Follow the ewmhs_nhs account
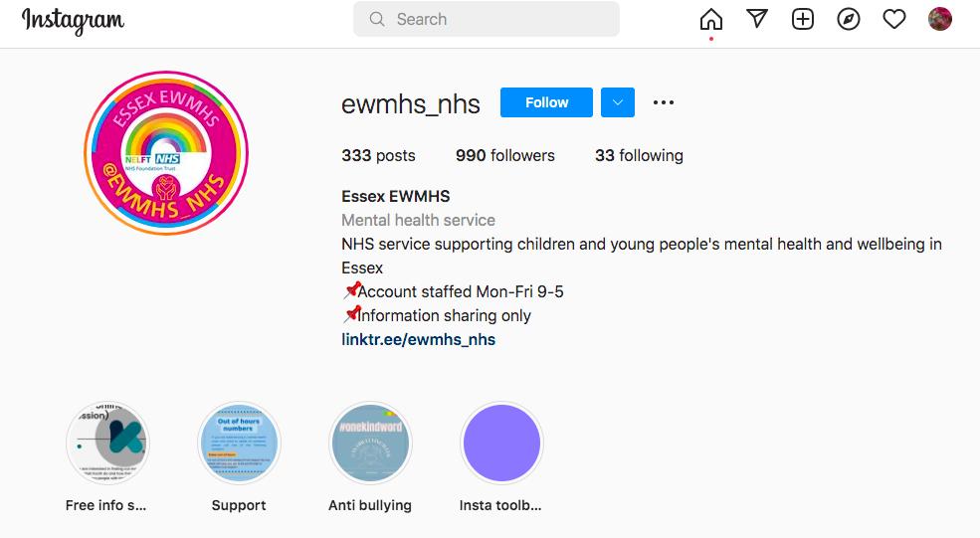 click(x=546, y=102)
